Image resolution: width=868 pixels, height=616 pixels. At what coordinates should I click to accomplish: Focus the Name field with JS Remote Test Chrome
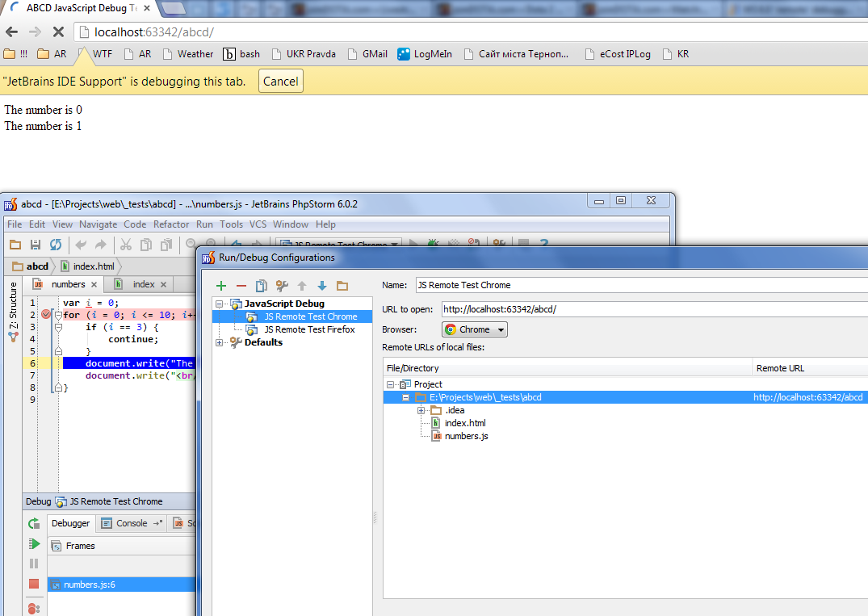click(642, 285)
